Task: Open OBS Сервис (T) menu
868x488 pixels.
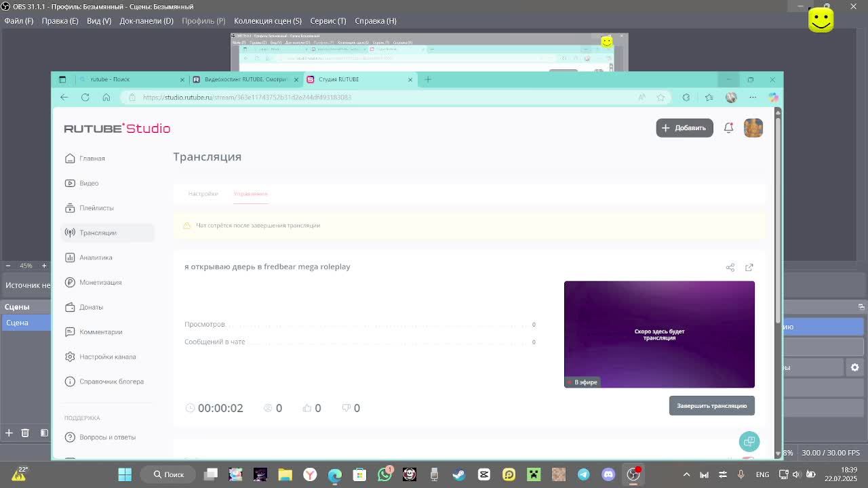Action: (328, 20)
